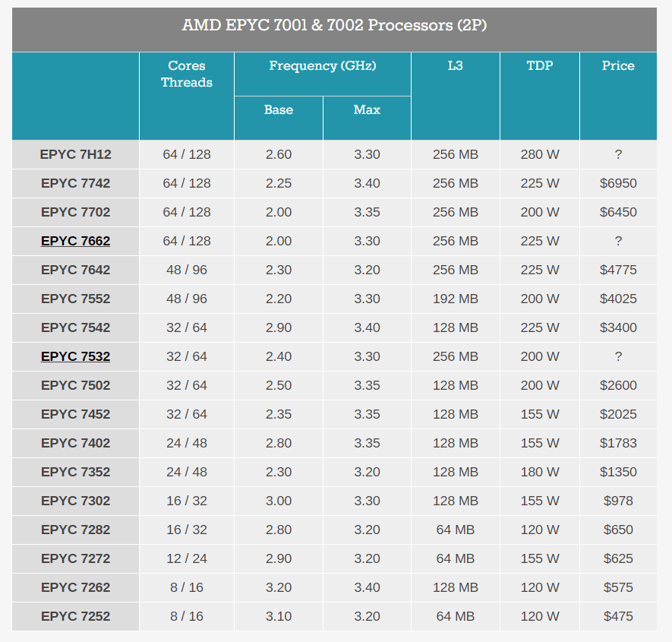Click the 280 W TDP of EPYC 7H12
This screenshot has width=672, height=642.
point(540,154)
